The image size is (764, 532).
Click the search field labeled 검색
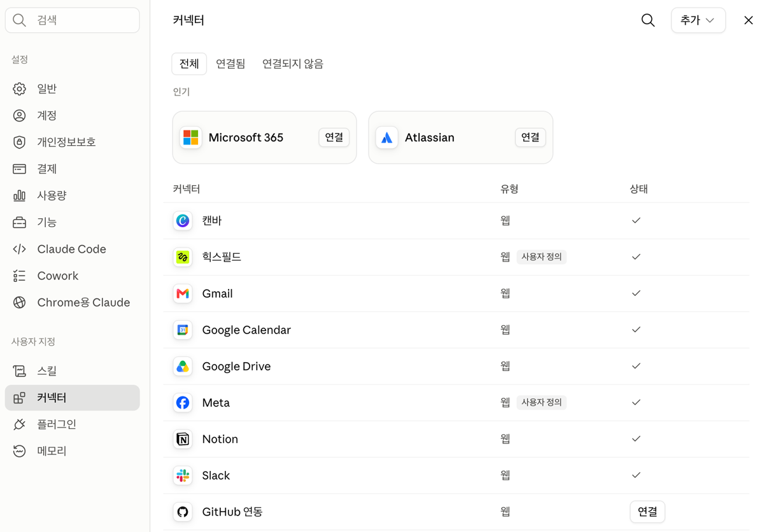73,20
